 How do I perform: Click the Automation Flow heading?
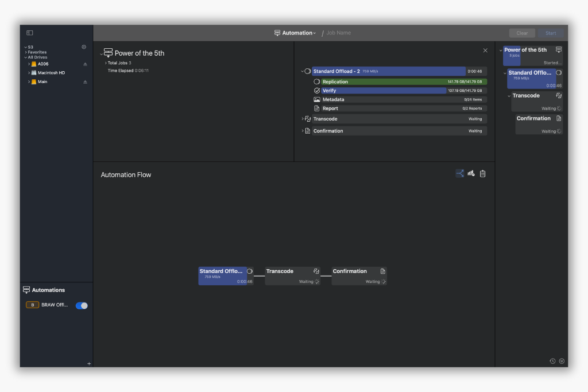(126, 175)
